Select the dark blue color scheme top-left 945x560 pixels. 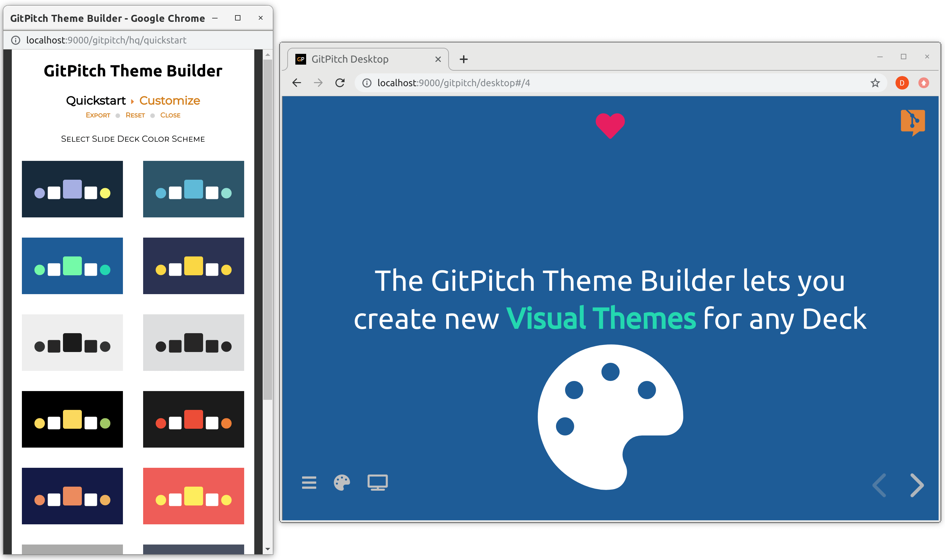pos(73,189)
